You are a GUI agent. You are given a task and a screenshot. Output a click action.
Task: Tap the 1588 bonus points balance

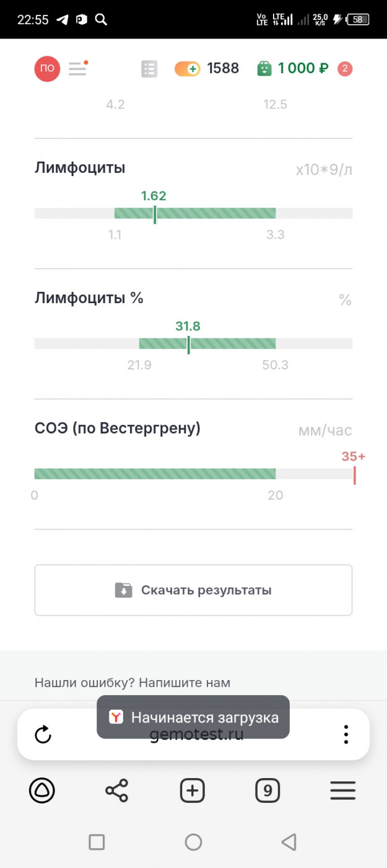pyautogui.click(x=223, y=68)
